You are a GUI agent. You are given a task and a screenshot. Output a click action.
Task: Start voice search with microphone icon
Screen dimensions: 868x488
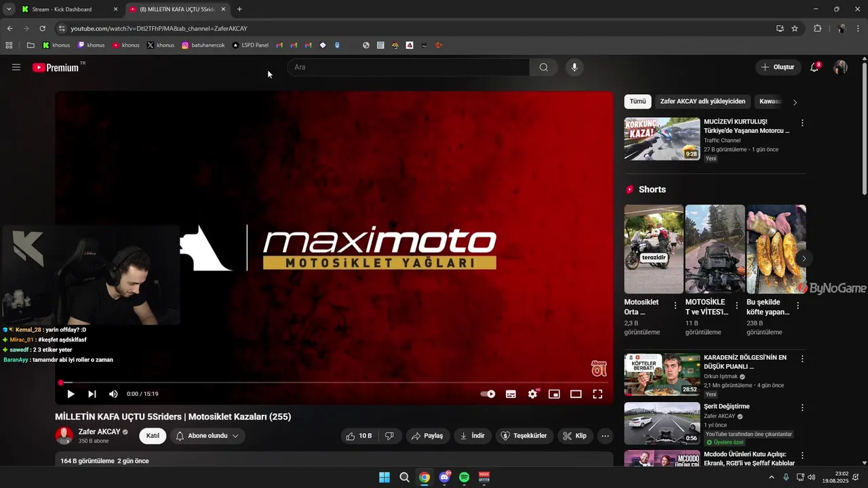(x=574, y=67)
